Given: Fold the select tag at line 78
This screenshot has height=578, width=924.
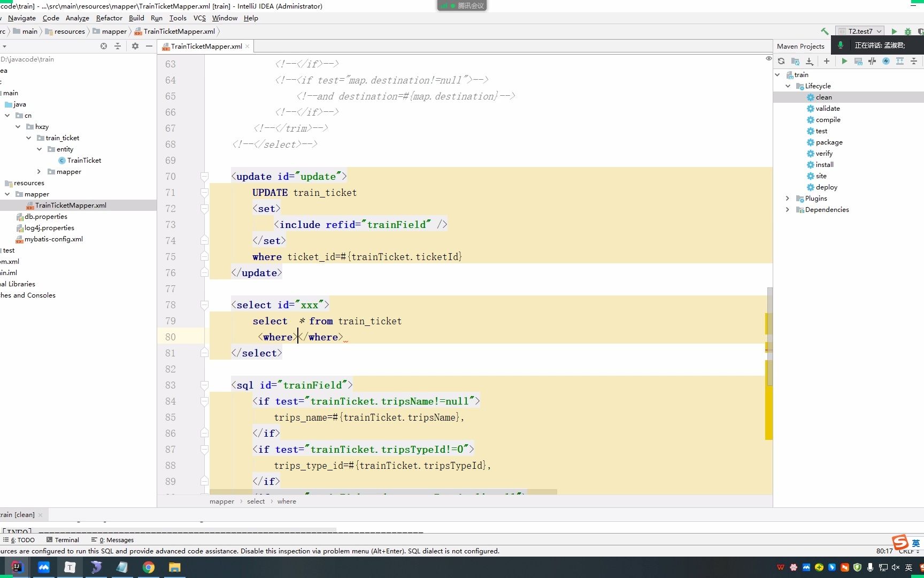Looking at the screenshot, I should pos(204,305).
